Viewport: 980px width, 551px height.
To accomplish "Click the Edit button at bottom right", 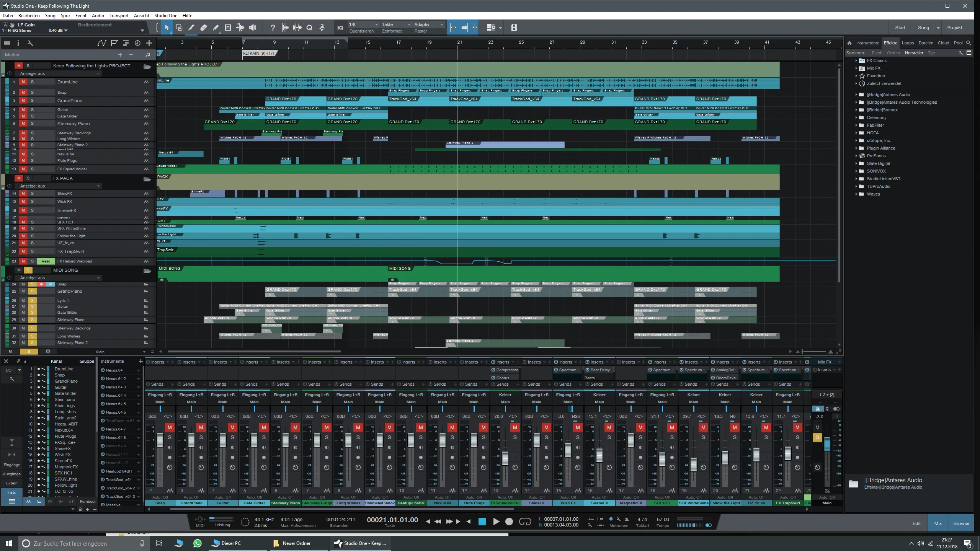I will [916, 523].
